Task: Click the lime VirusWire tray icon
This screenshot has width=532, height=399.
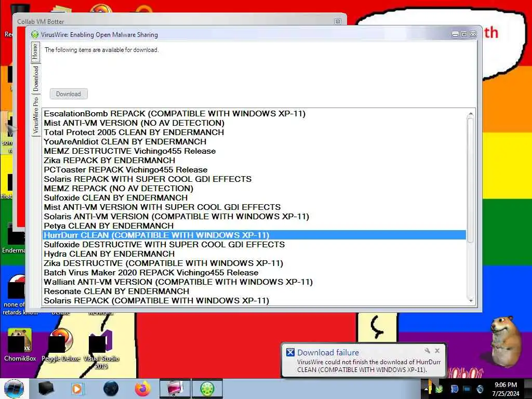Action: point(439,389)
